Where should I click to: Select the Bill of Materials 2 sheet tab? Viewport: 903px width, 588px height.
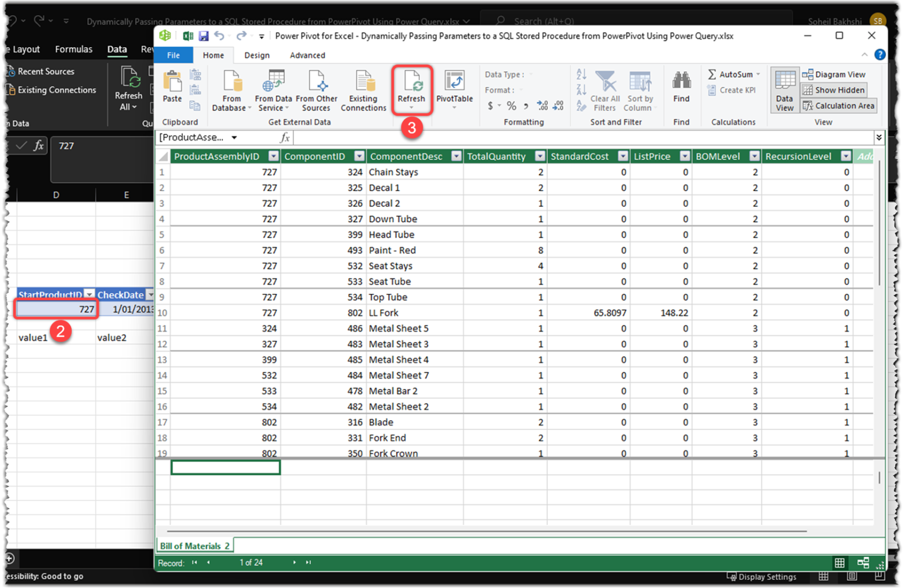coord(195,546)
